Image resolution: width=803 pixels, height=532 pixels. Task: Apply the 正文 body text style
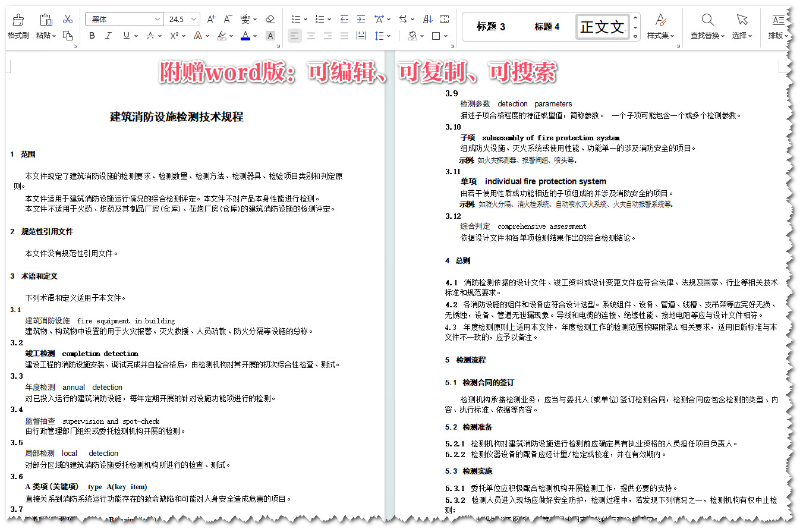click(x=602, y=26)
